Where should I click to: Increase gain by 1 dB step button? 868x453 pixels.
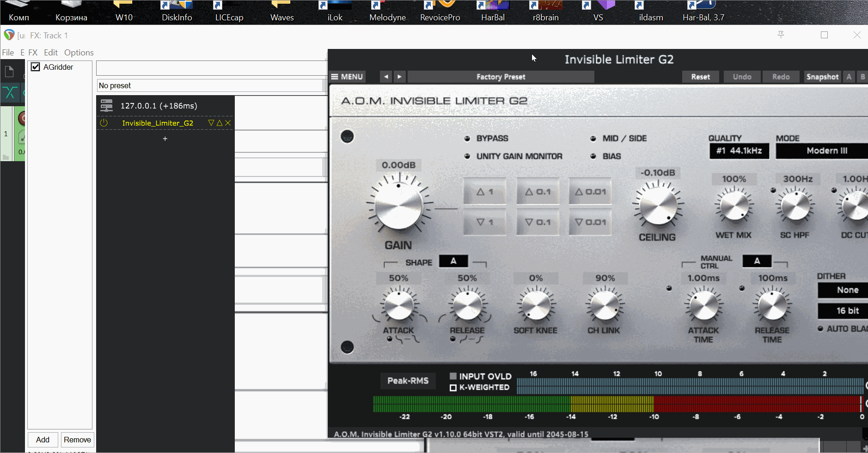[485, 192]
